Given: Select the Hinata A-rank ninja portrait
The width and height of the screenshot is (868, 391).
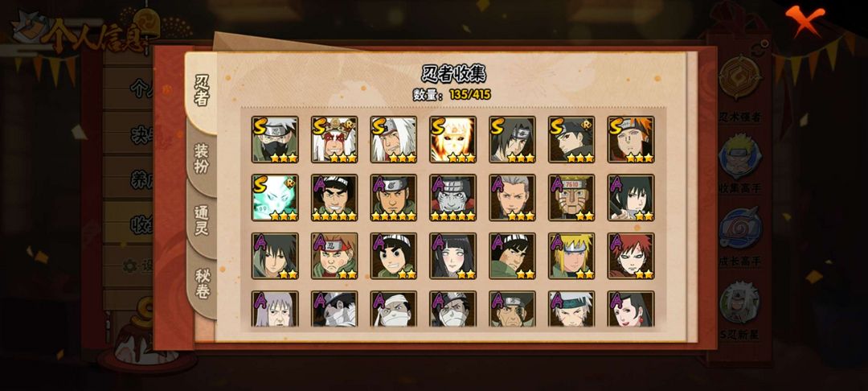Looking at the screenshot, I should point(452,256).
